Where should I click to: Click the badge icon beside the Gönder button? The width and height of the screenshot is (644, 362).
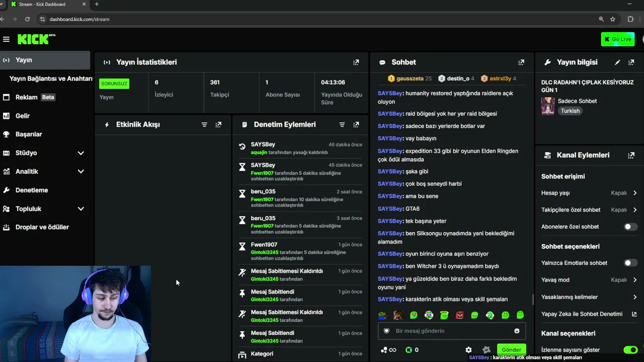click(486, 350)
